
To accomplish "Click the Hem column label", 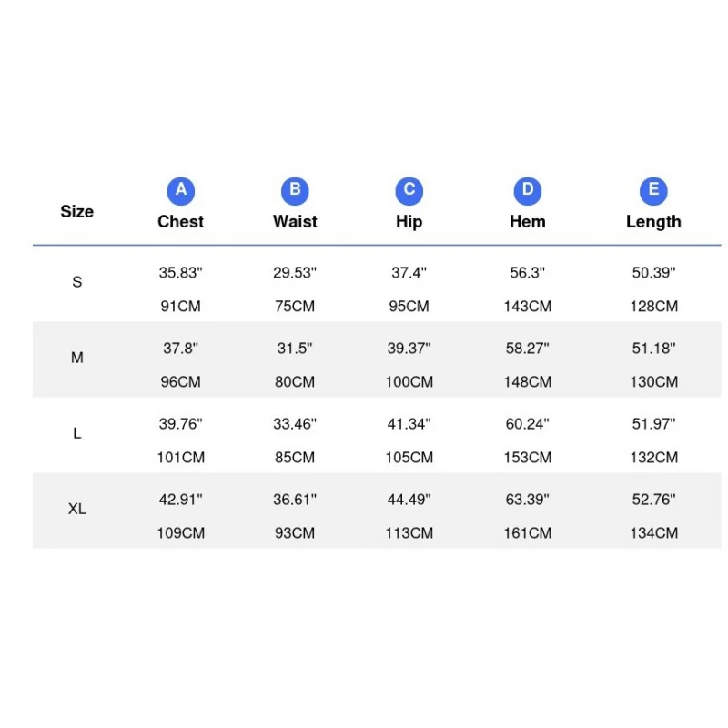I will 528,222.
